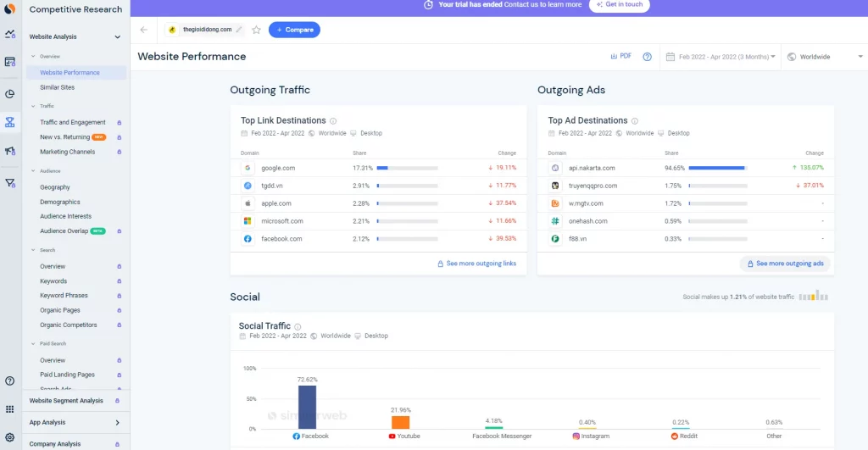
Task: Click the Youtube icon in chart legend
Action: click(x=392, y=436)
